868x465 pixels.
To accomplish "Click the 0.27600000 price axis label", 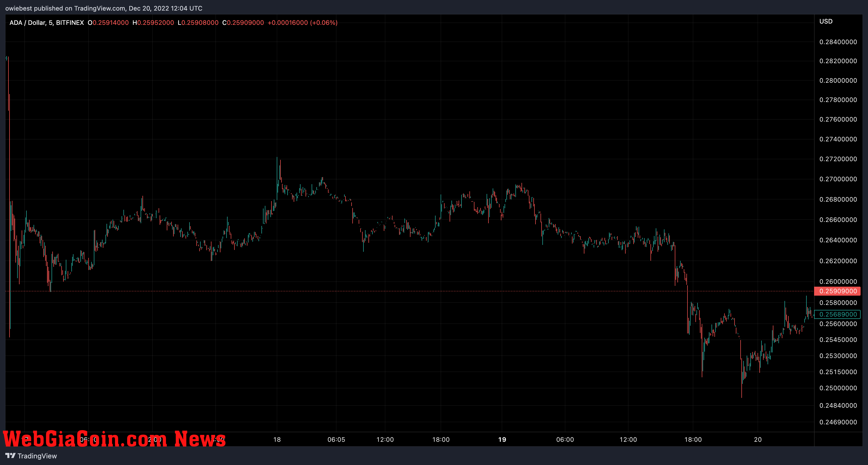I will [x=838, y=119].
